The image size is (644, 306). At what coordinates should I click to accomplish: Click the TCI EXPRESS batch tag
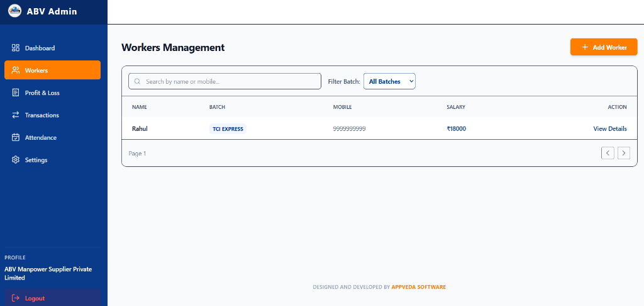(228, 128)
